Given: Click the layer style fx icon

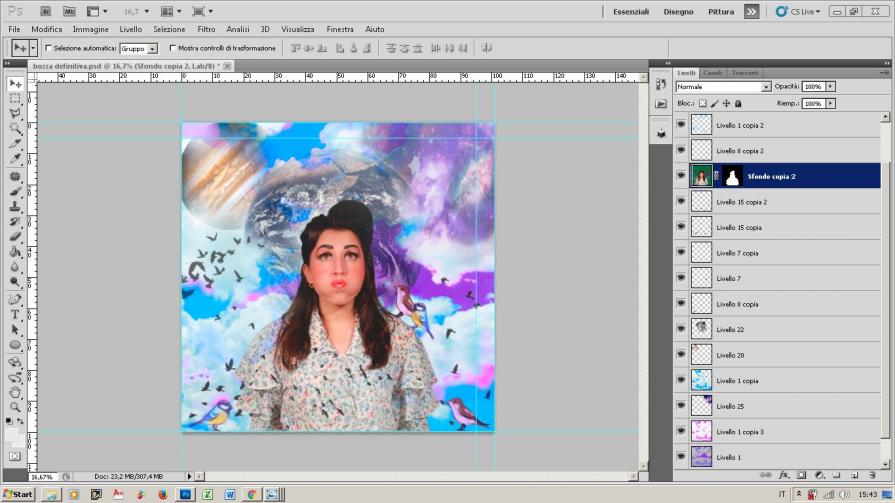Looking at the screenshot, I should [x=785, y=475].
